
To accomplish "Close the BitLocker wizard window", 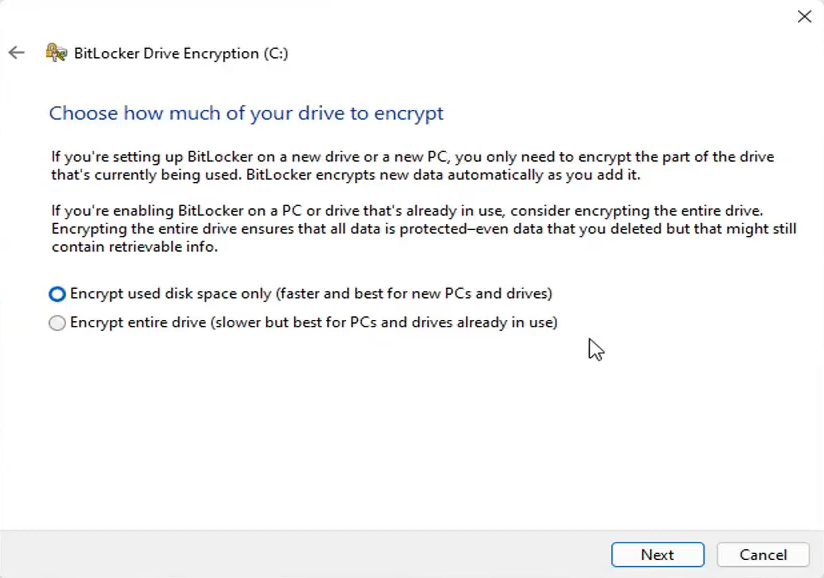I will coord(804,16).
